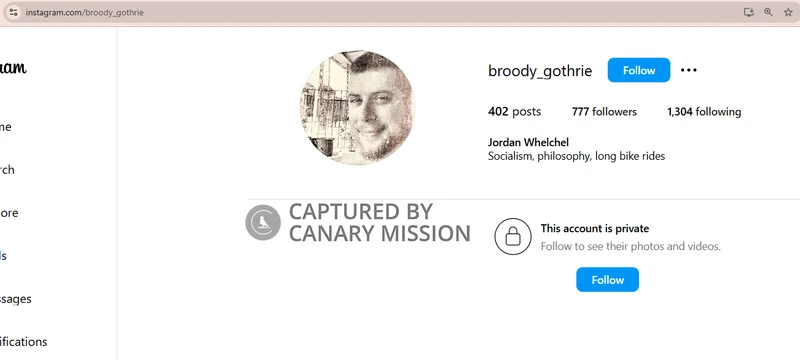800x360 pixels.
Task: Click the padlock private account icon
Action: point(513,237)
